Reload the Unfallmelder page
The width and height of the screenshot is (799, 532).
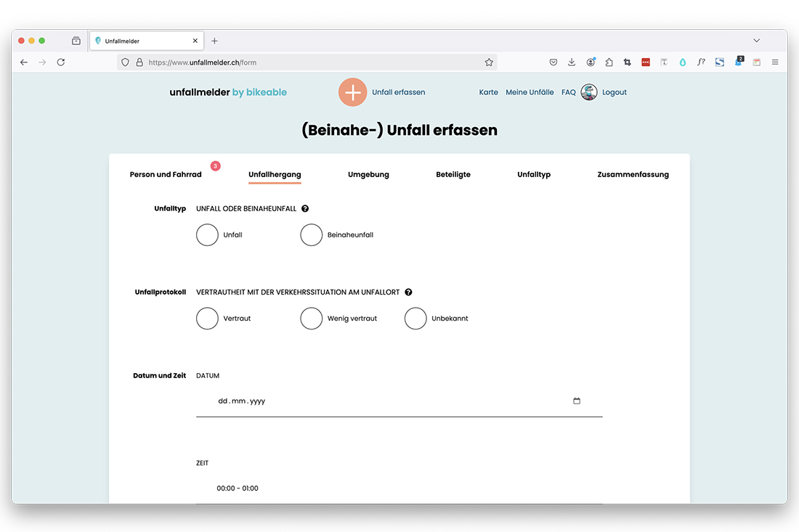pyautogui.click(x=61, y=62)
